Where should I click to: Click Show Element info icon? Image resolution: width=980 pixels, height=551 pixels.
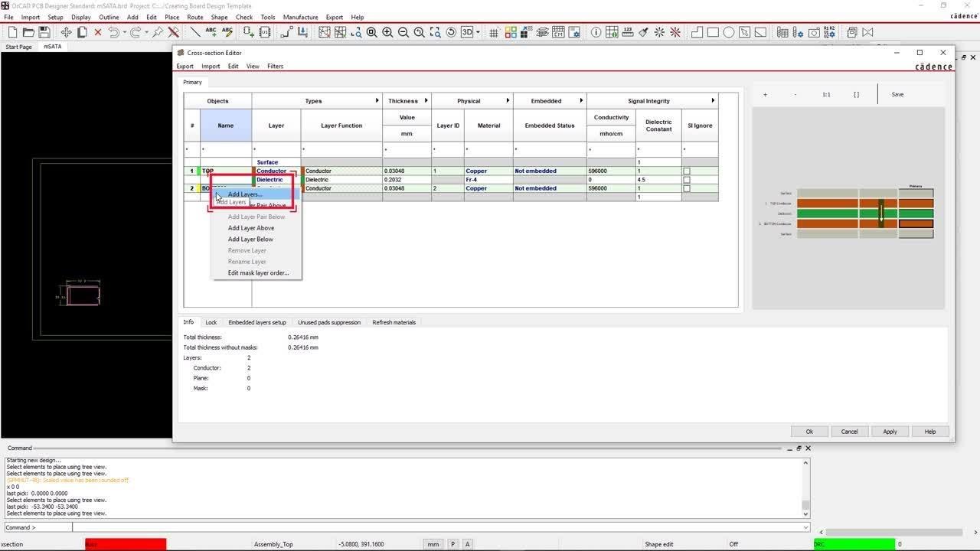[x=596, y=32]
